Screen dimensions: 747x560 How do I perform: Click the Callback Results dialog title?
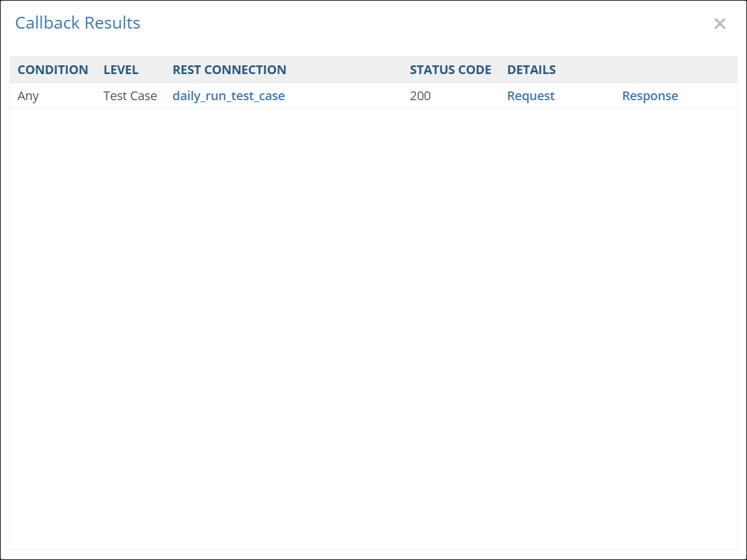coord(78,23)
